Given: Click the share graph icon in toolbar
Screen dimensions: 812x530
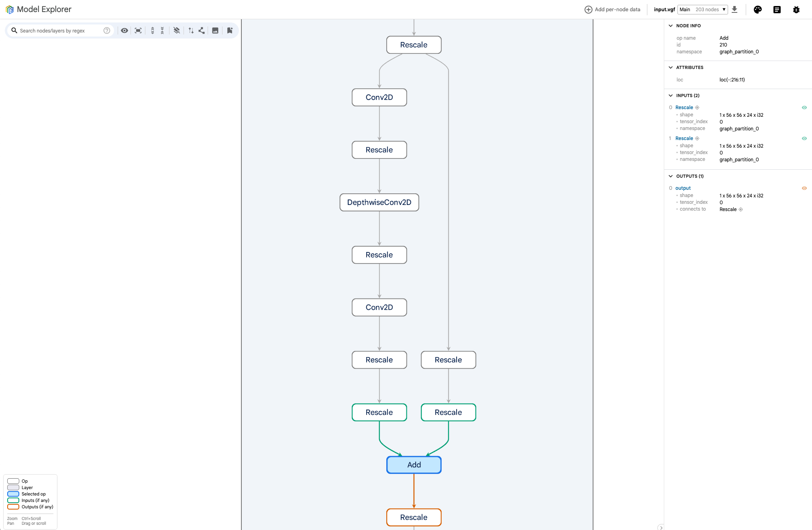Looking at the screenshot, I should tap(201, 30).
